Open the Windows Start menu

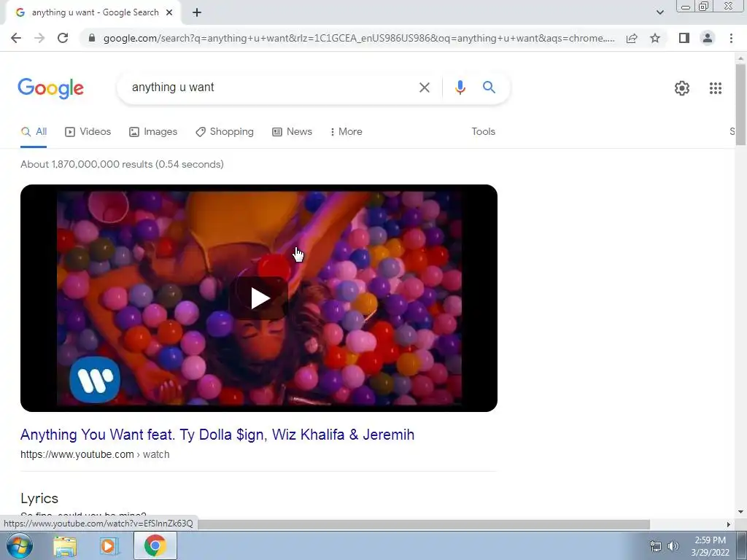pyautogui.click(x=20, y=545)
